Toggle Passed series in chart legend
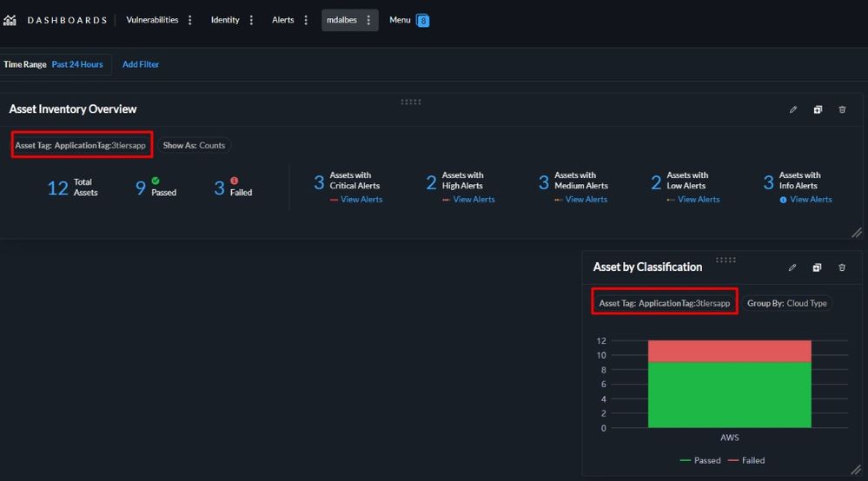Screen dimensions: 868x481 click(700, 460)
